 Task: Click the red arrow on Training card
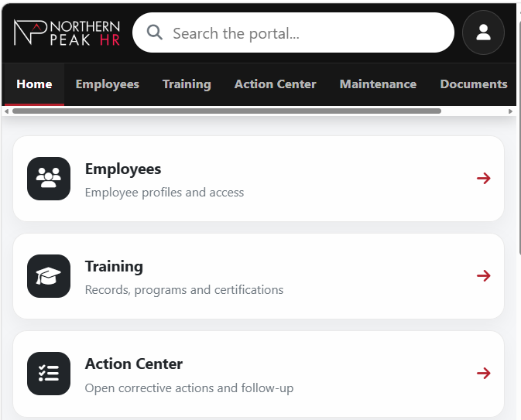click(483, 275)
